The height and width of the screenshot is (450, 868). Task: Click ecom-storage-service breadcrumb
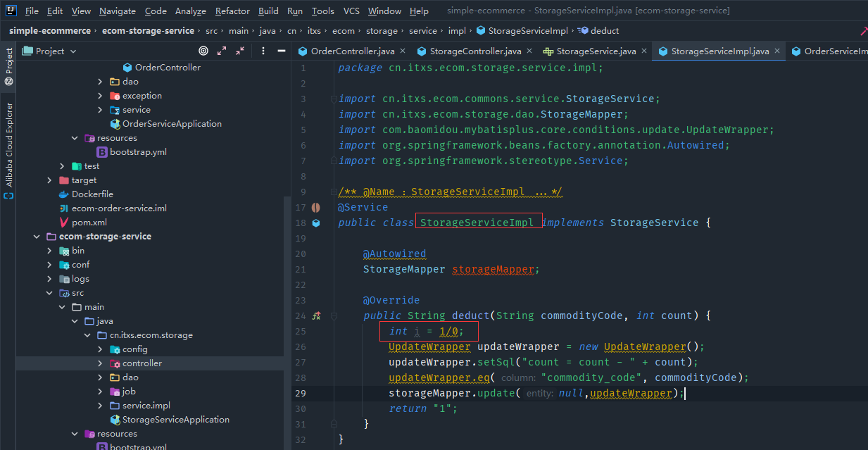pyautogui.click(x=148, y=30)
